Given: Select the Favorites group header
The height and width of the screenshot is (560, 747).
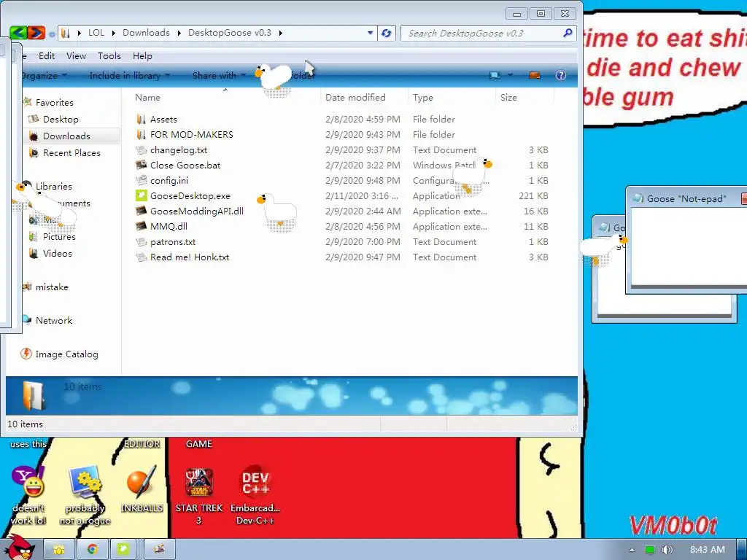Looking at the screenshot, I should pyautogui.click(x=54, y=102).
